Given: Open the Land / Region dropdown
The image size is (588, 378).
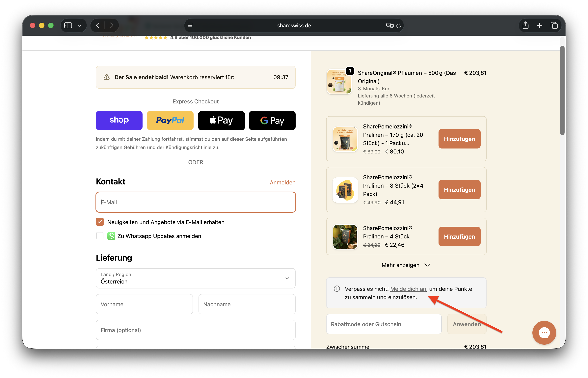Looking at the screenshot, I should tap(196, 278).
